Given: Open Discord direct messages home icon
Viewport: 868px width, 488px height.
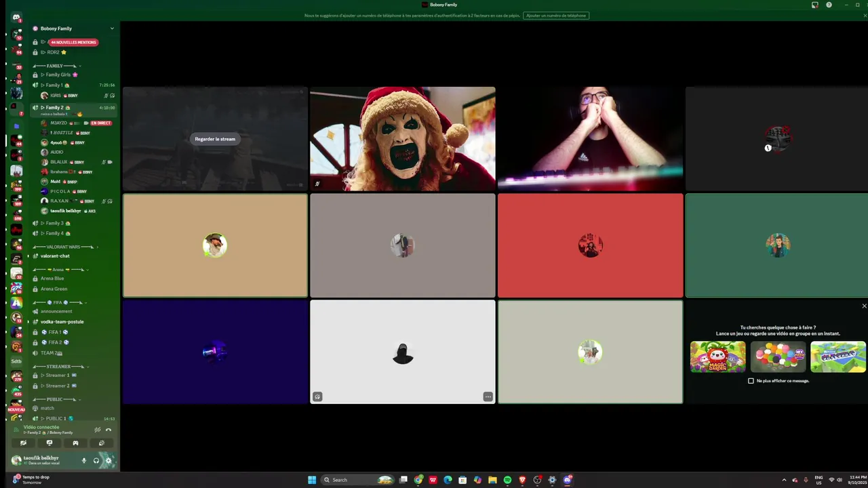Looking at the screenshot, I should tap(16, 18).
